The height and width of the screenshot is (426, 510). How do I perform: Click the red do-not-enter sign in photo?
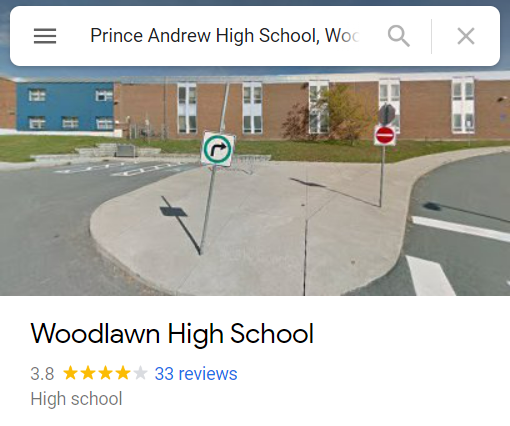(x=385, y=135)
